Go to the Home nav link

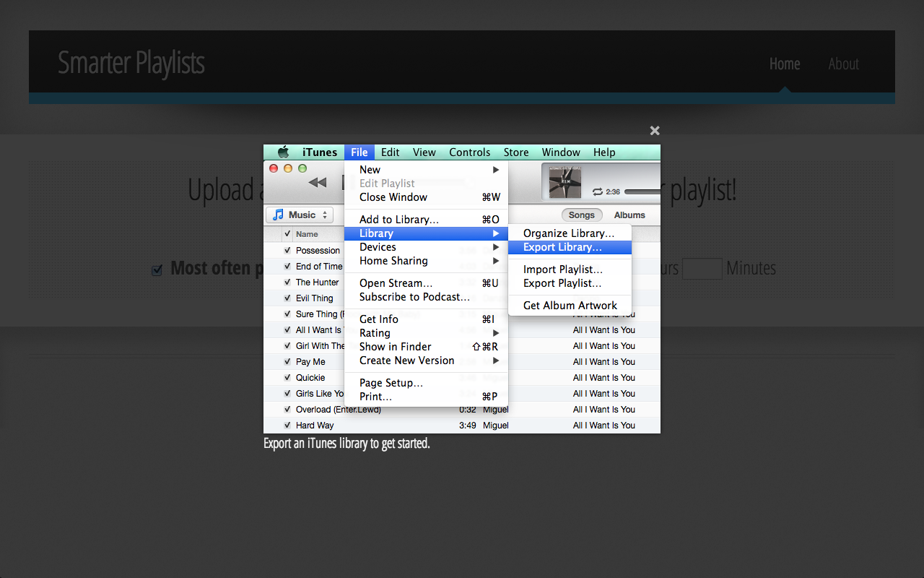point(785,64)
